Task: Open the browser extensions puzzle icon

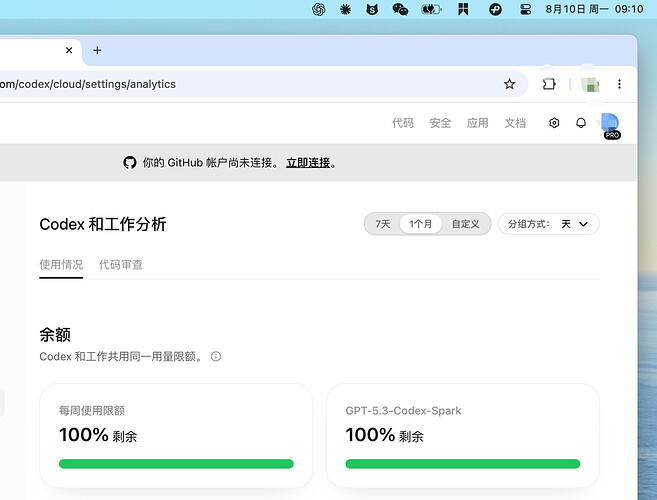Action: (x=549, y=84)
